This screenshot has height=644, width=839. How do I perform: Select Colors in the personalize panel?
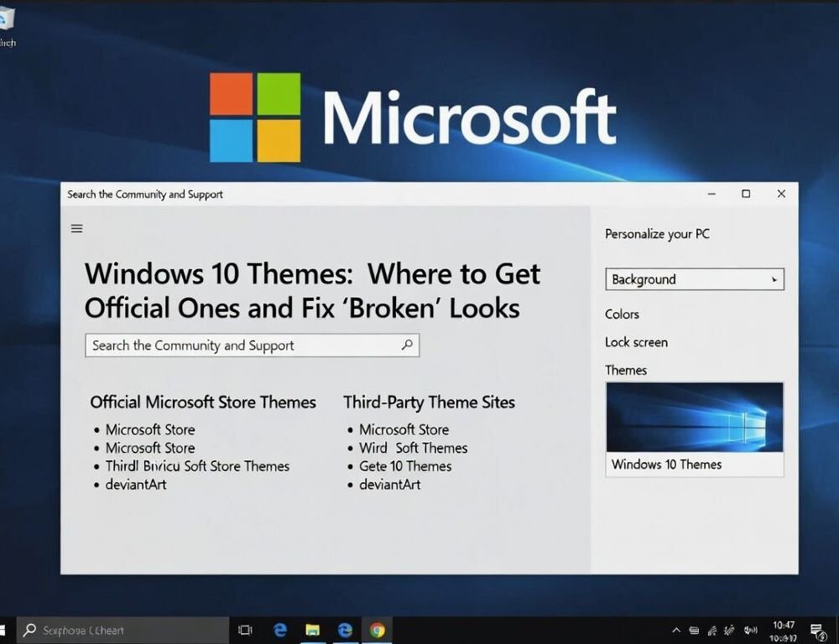coord(622,314)
